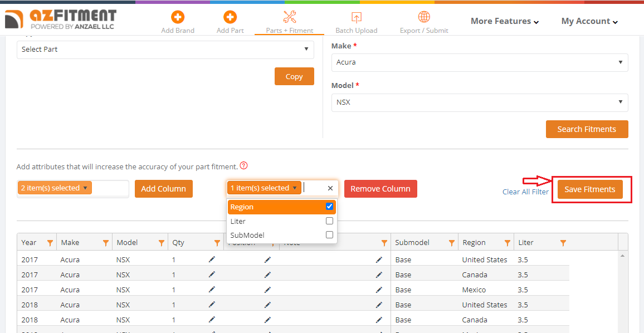The image size is (644, 333).
Task: Open the Make column filter
Action: (x=106, y=243)
